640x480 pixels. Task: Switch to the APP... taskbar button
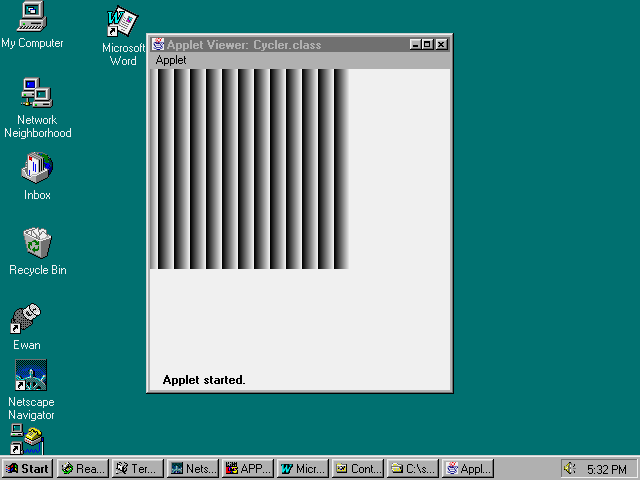(248, 469)
